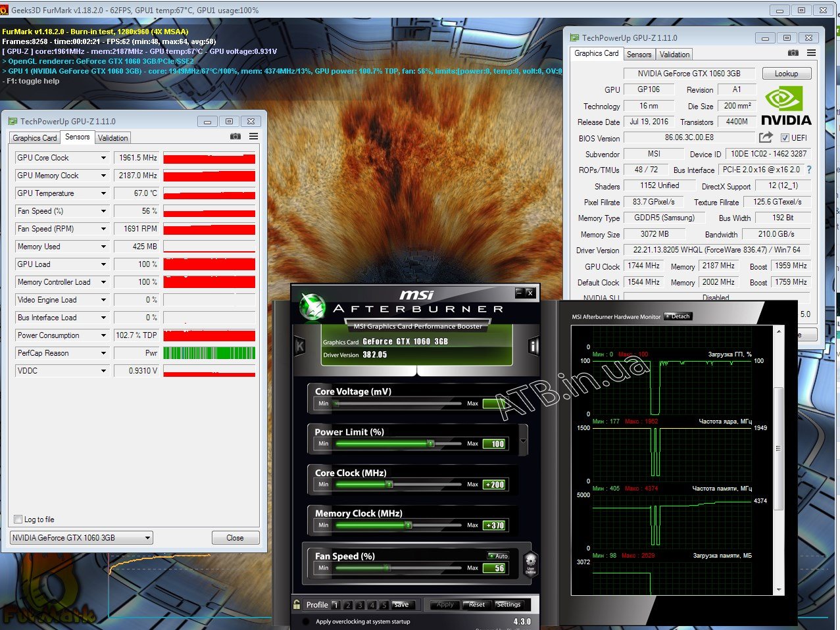Select profile slot 5 in Afterburner
This screenshot has width=840, height=630.
[x=384, y=605]
